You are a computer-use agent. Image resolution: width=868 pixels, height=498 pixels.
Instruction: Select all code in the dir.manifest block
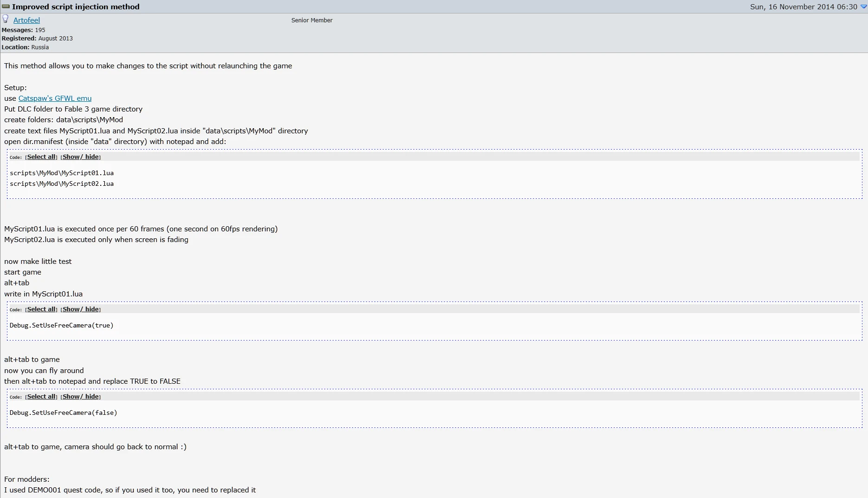tap(41, 157)
